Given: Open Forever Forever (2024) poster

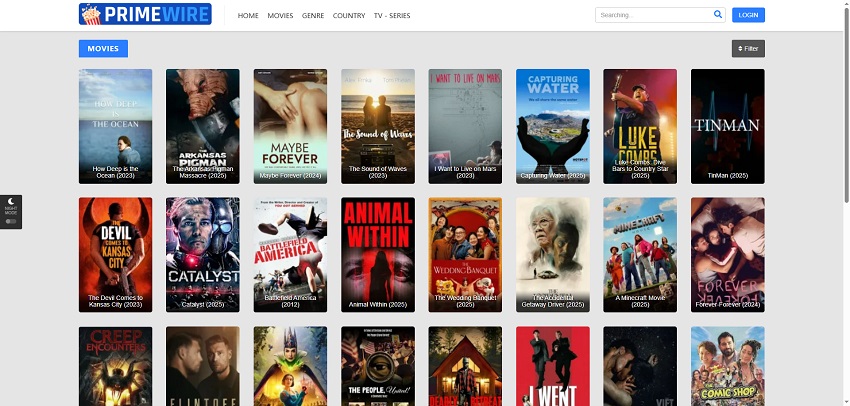Looking at the screenshot, I should click(727, 255).
